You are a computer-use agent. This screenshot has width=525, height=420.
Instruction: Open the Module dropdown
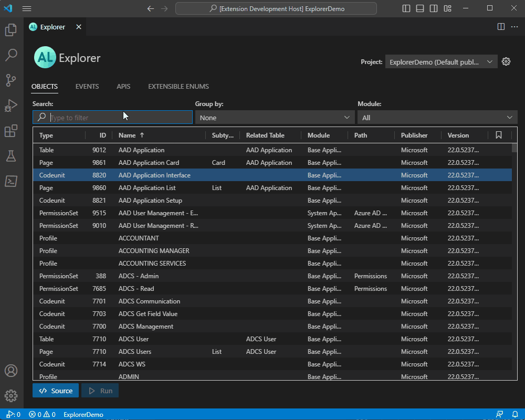pos(437,118)
